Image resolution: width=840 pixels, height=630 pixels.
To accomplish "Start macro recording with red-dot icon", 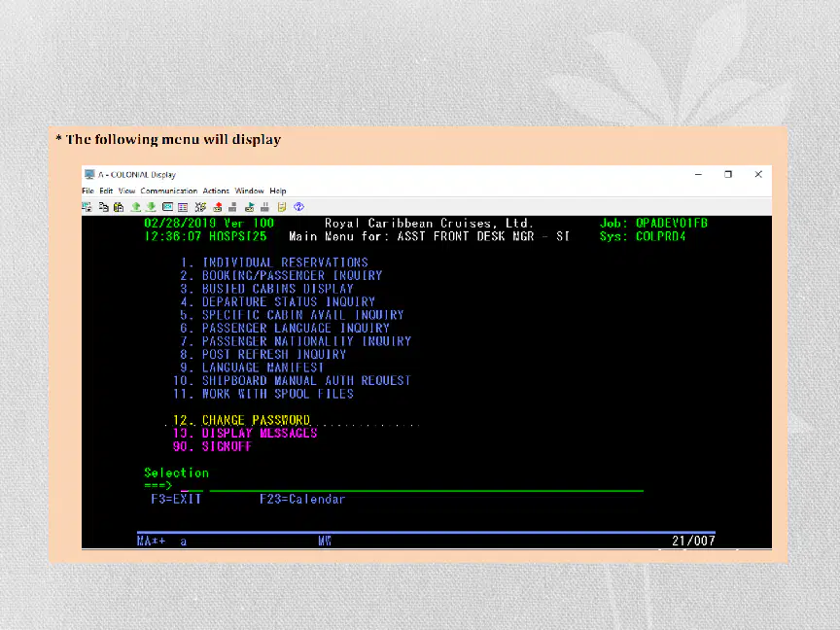I will tap(218, 207).
